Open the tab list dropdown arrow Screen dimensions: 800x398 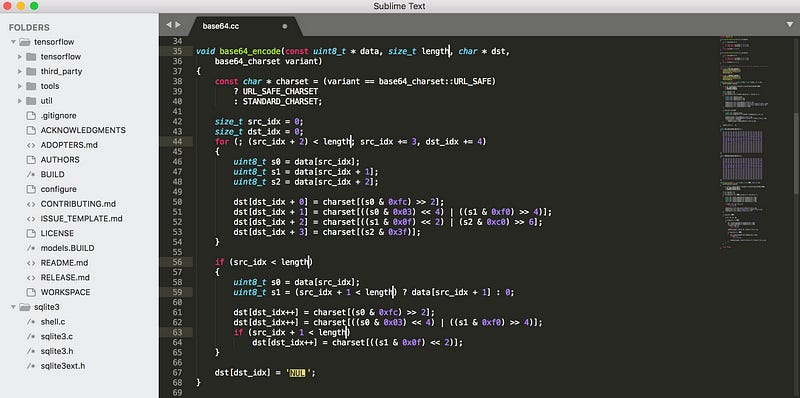(790, 24)
